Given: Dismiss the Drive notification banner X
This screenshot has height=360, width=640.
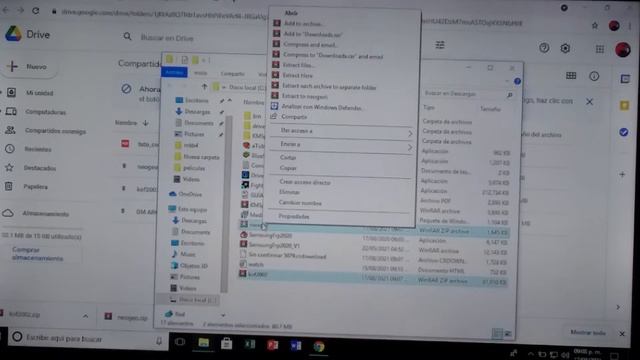Looking at the screenshot, I should point(589,102).
